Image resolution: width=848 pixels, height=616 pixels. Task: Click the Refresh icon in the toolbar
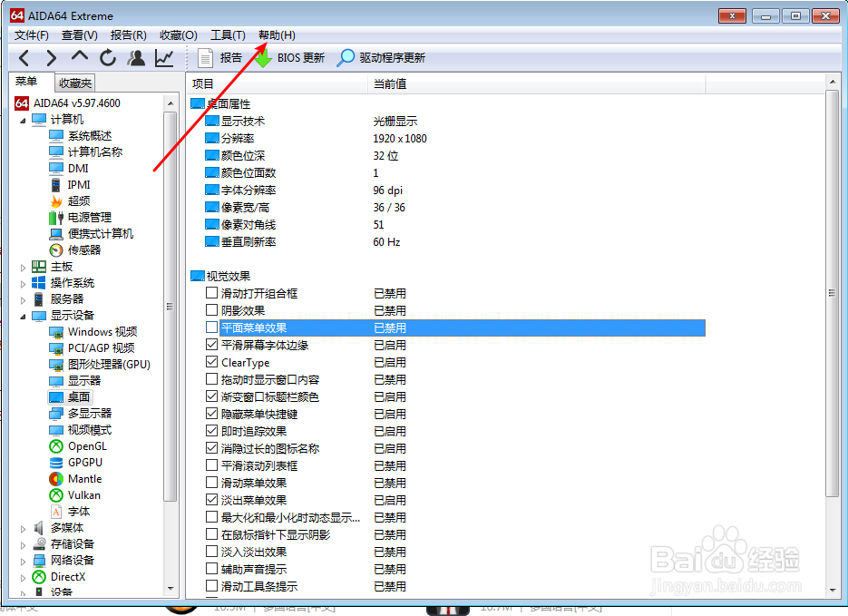click(108, 57)
